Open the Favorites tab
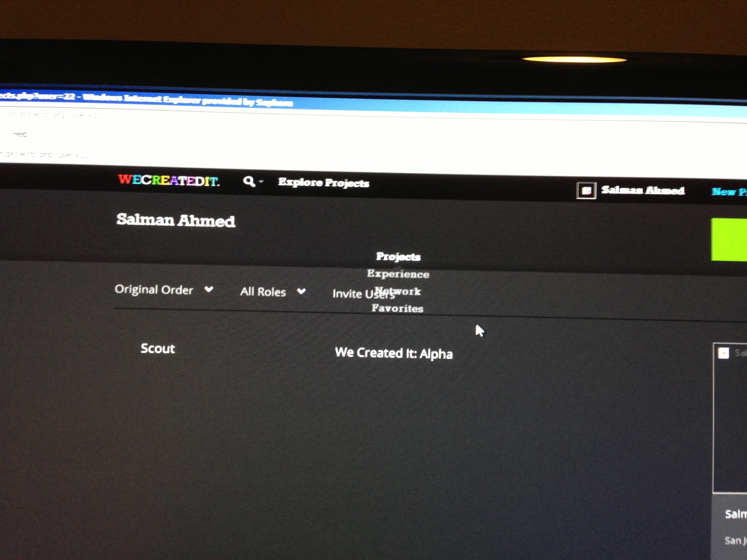This screenshot has height=560, width=747. (x=397, y=308)
